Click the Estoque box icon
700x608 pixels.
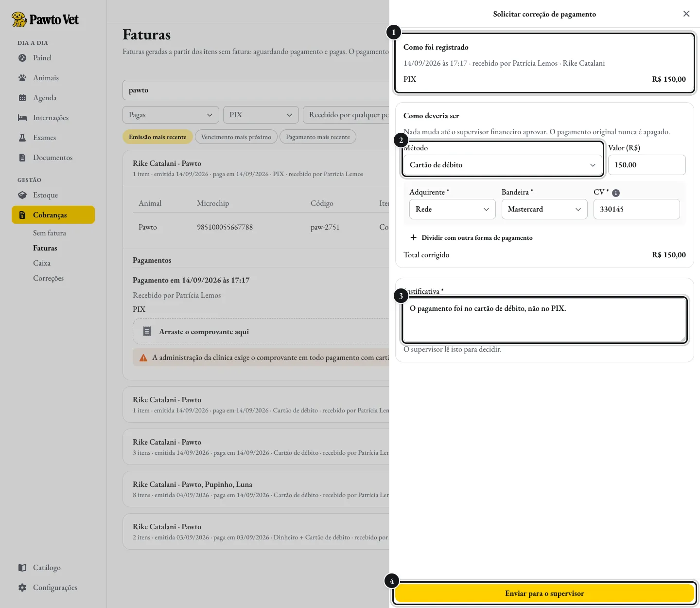coord(22,195)
